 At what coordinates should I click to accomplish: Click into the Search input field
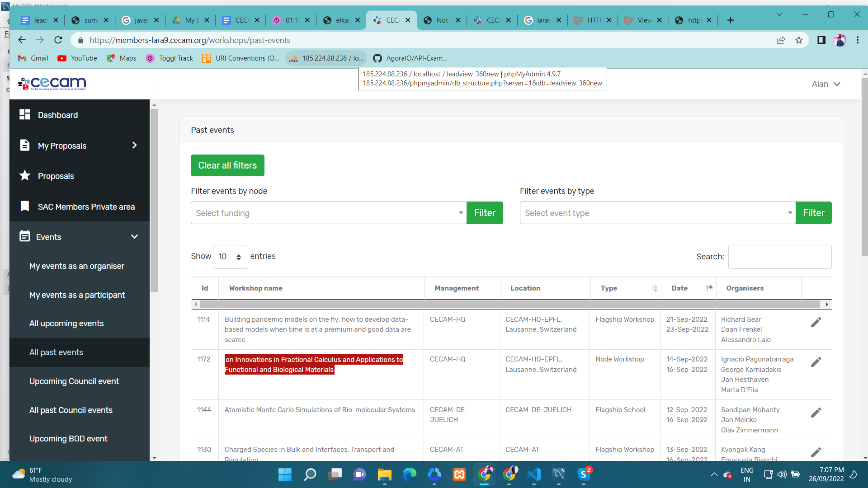pyautogui.click(x=779, y=257)
